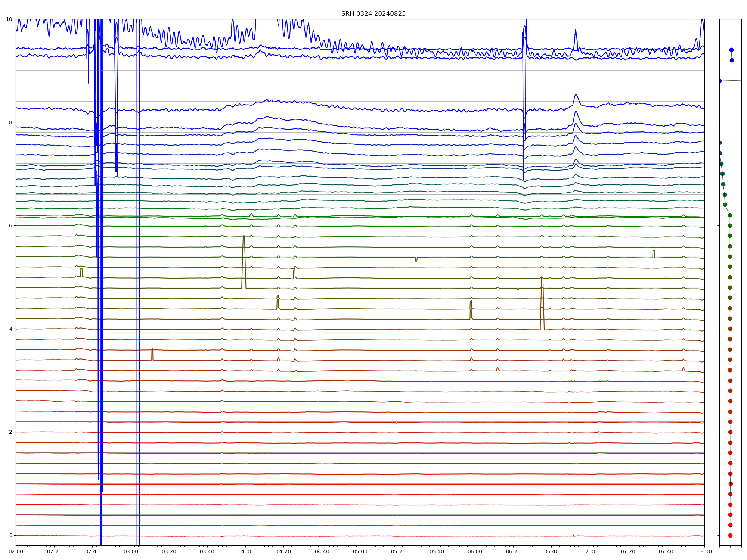747x560 pixels.
Task: Click the 05:20 time axis label
Action: pos(398,551)
